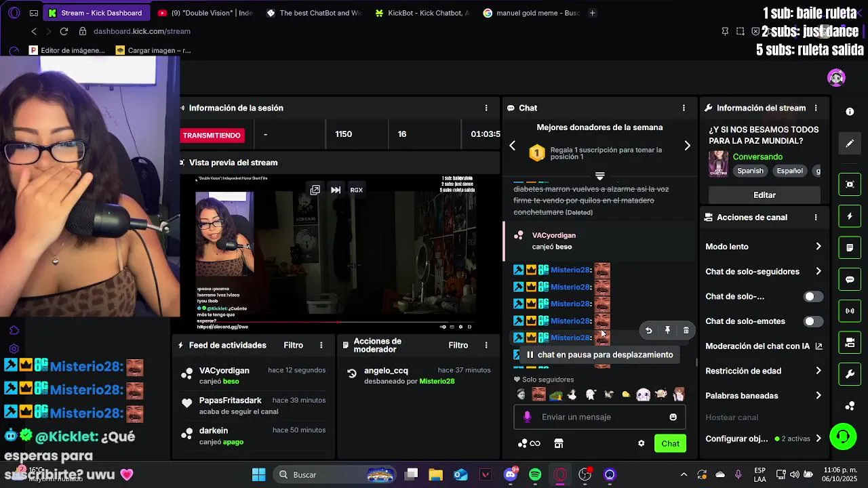Screen dimensions: 868x488
Task: Click the Editar stream info button
Action: (764, 195)
